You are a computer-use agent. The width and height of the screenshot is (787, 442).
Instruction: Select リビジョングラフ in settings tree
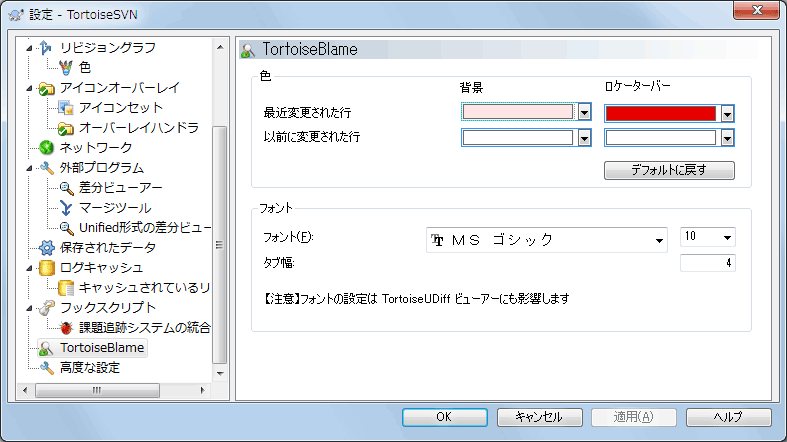(x=107, y=48)
